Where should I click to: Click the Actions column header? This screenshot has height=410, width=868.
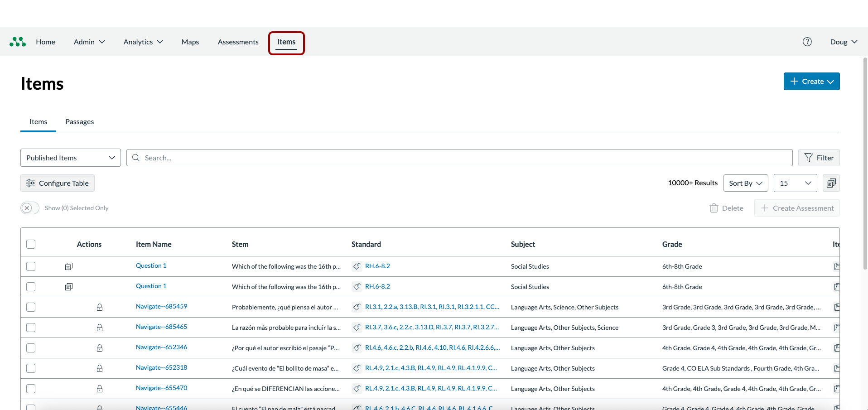point(89,244)
